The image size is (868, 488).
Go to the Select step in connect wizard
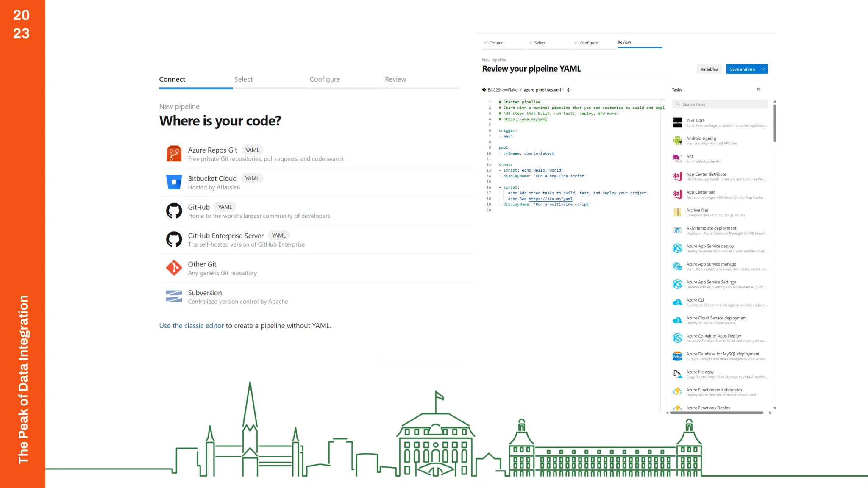(x=243, y=80)
